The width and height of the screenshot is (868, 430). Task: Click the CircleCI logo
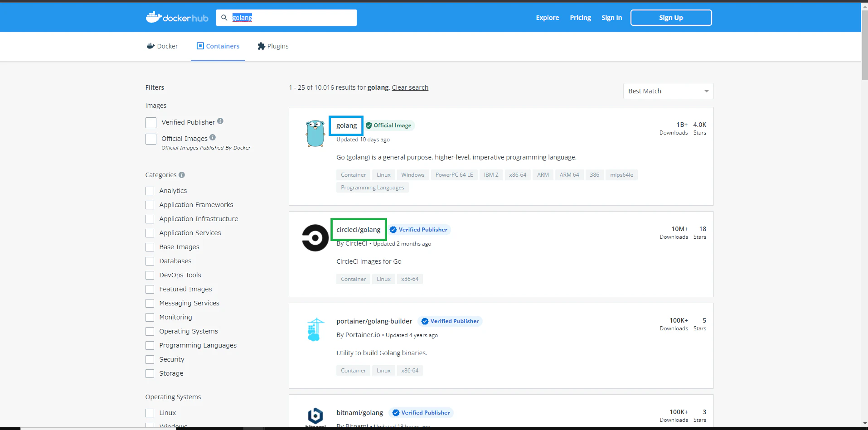pos(315,238)
